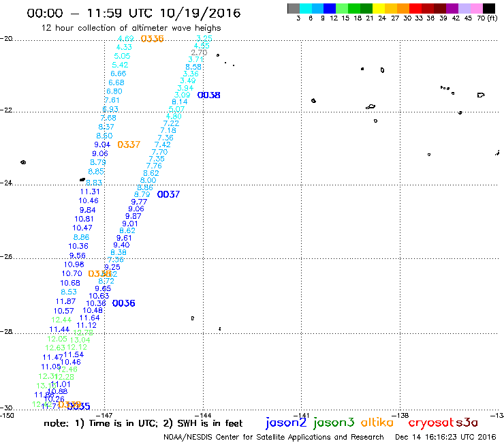Viewport: 504px width, 443px height.
Task: Click the wave height value '8.14'
Action: click(180, 102)
